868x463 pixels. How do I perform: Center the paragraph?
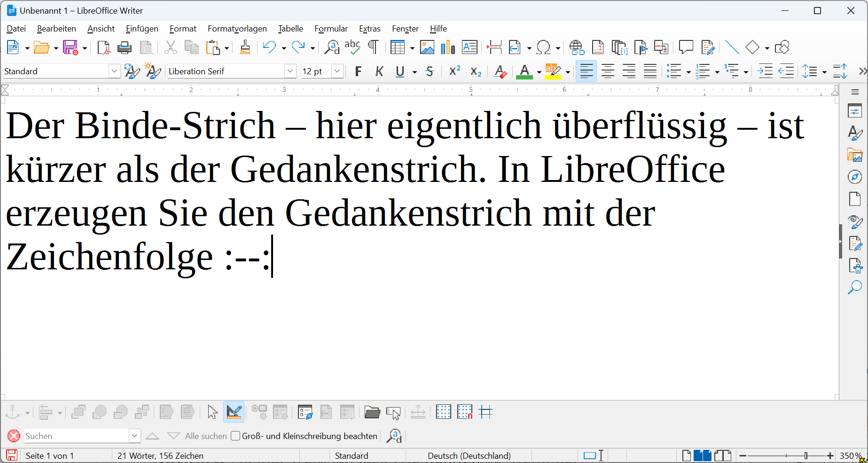pos(608,71)
